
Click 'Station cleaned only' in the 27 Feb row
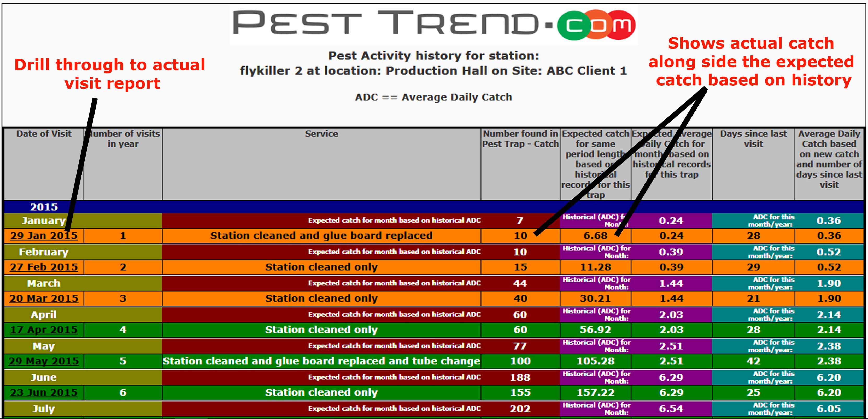[321, 267]
